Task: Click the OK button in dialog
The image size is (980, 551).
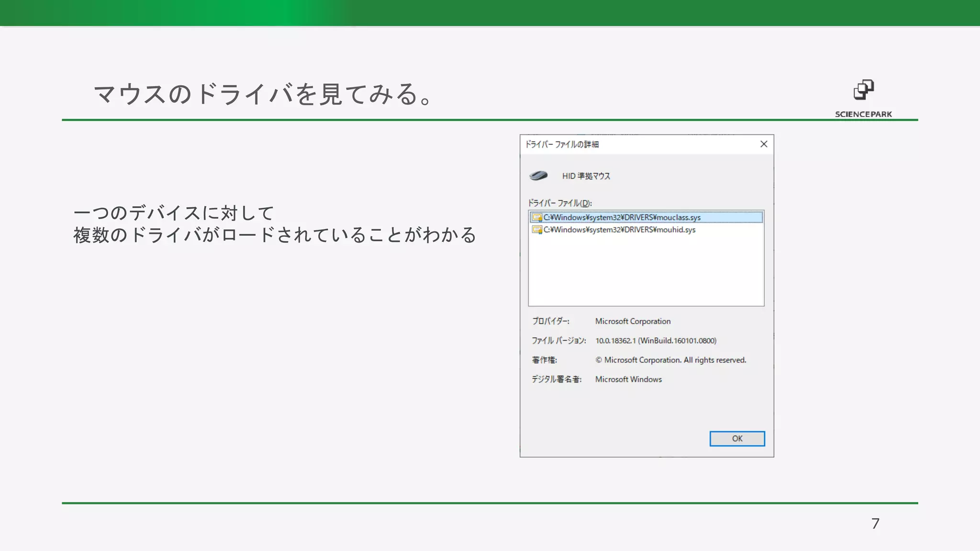Action: 737,439
